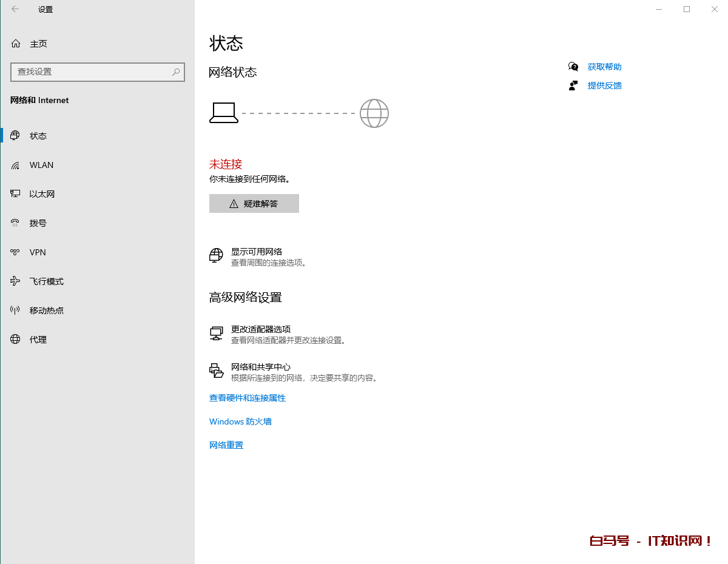Open the Windows 防火墙 link
The height and width of the screenshot is (564, 728).
pyautogui.click(x=240, y=421)
